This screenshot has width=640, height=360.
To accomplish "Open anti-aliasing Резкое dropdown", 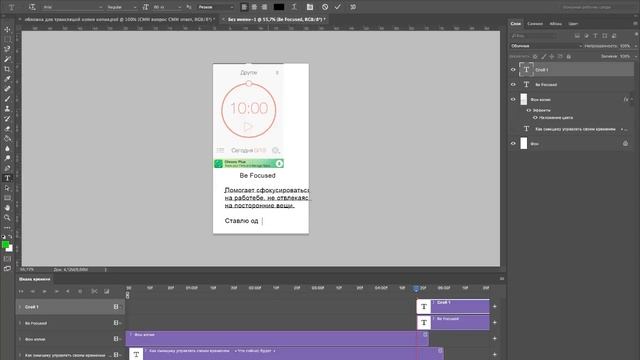I will pyautogui.click(x=216, y=7).
